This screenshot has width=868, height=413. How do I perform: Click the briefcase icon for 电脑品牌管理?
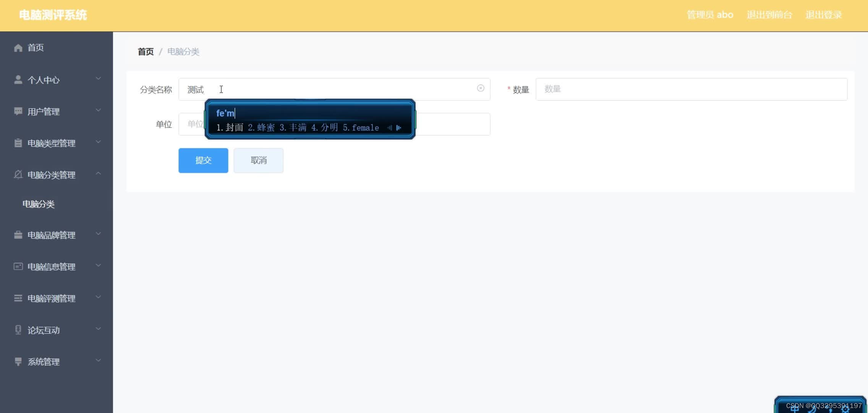point(18,235)
